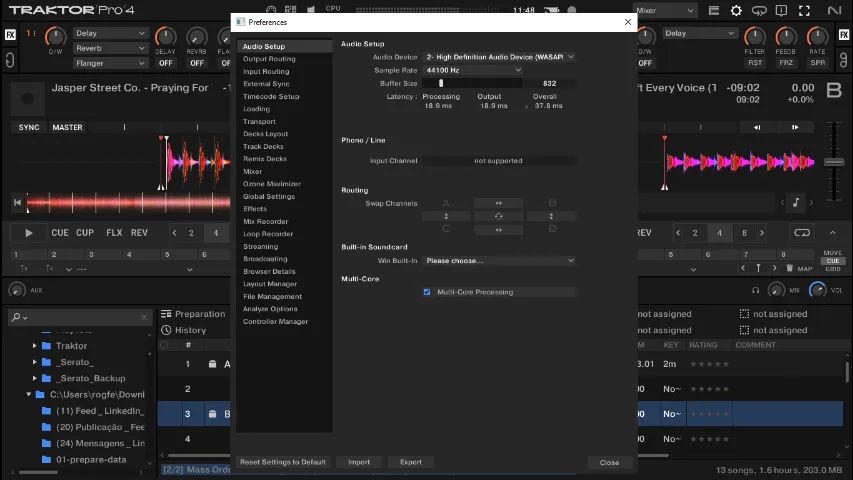Screen dimensions: 853x480
Task: Open the notification speech bubble icon
Action: pyautogui.click(x=781, y=10)
